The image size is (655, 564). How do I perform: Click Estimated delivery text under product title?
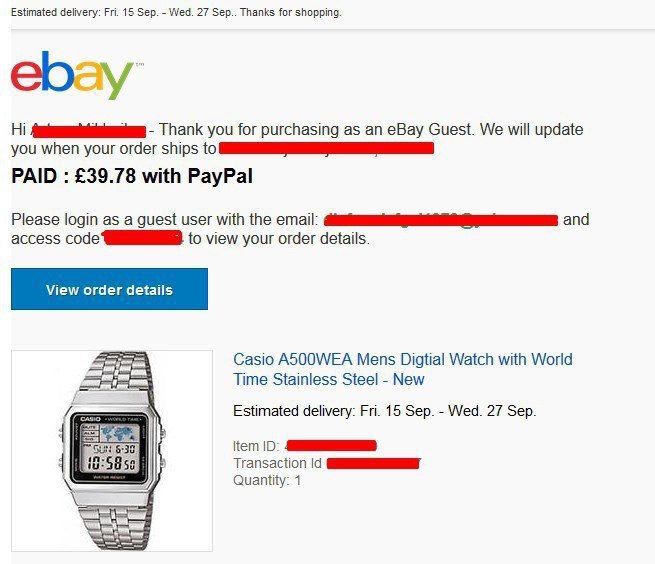pyautogui.click(x=385, y=411)
